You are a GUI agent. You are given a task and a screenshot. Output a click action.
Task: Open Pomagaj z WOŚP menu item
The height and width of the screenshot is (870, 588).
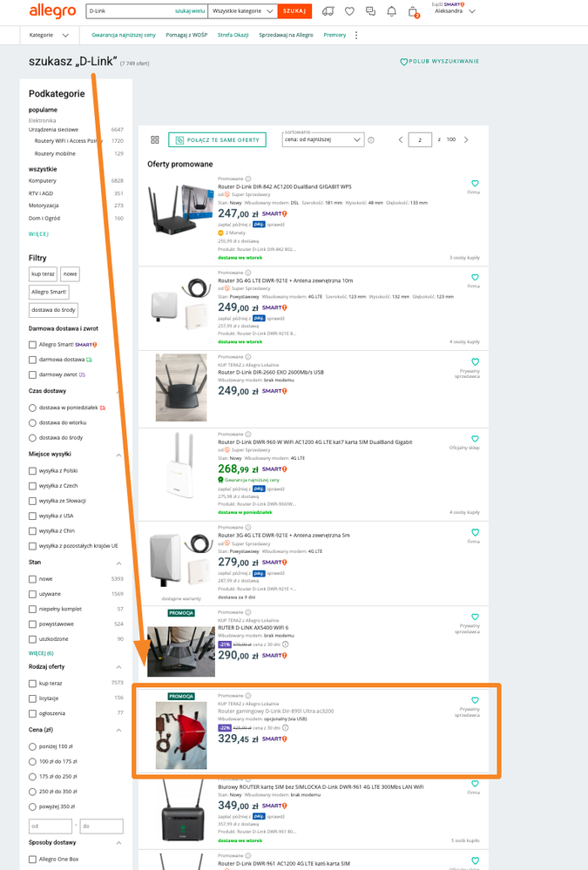pyautogui.click(x=186, y=35)
